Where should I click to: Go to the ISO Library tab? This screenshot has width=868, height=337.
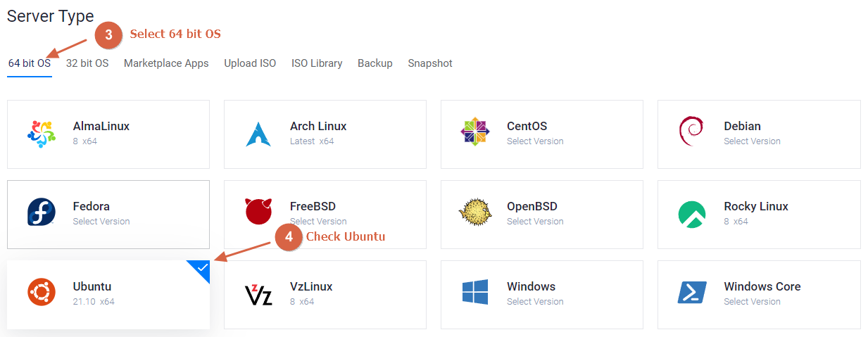point(317,63)
